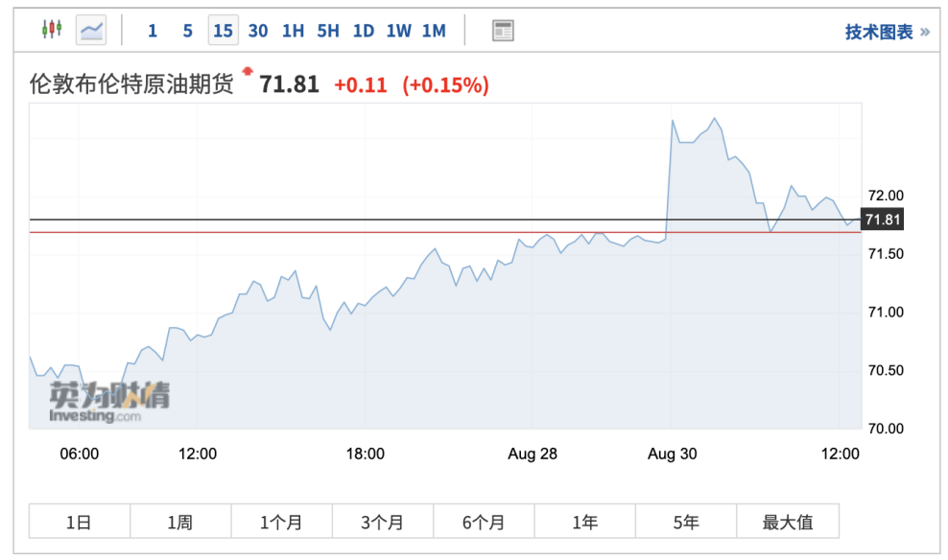The width and height of the screenshot is (948, 560).
Task: Switch interval to 5H
Action: tap(328, 31)
